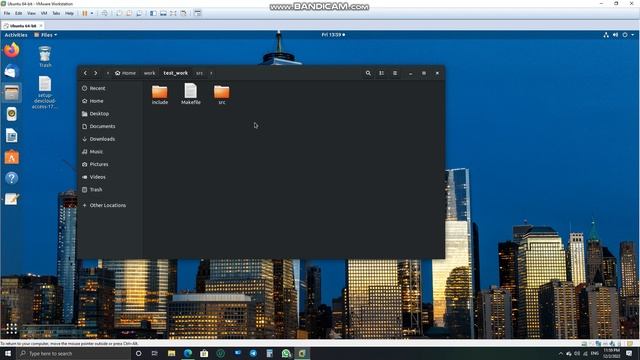Viewport: 640px width, 360px height.
Task: Launch Firefox from the Ubuntu dock
Action: click(x=11, y=50)
